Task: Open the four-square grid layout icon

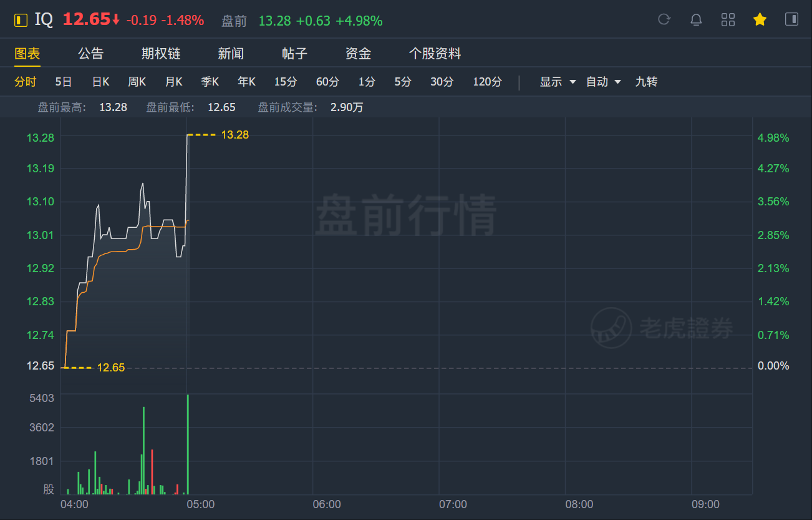Action: click(728, 19)
